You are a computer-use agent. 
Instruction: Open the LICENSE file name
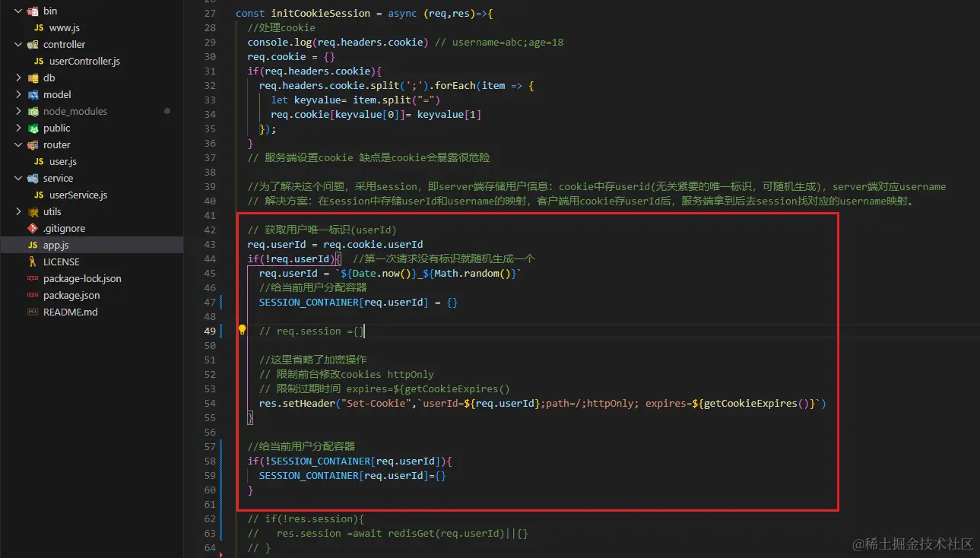click(x=62, y=262)
